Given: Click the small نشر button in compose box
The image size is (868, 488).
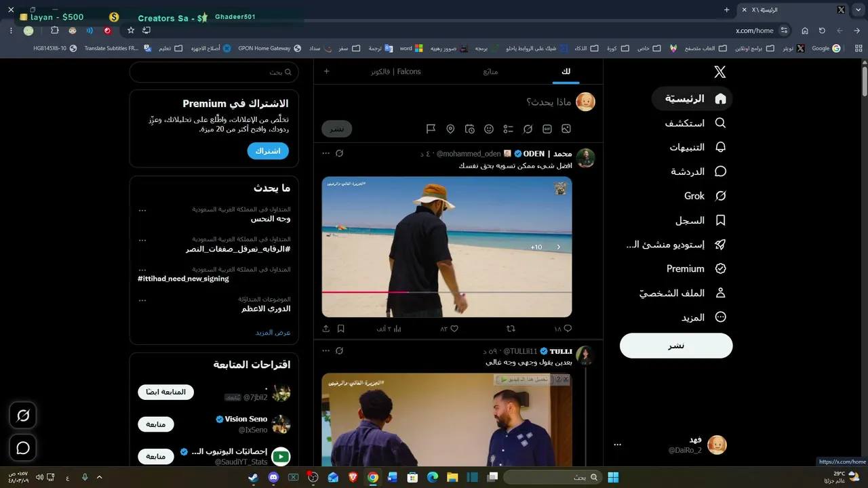Looking at the screenshot, I should pyautogui.click(x=337, y=129).
